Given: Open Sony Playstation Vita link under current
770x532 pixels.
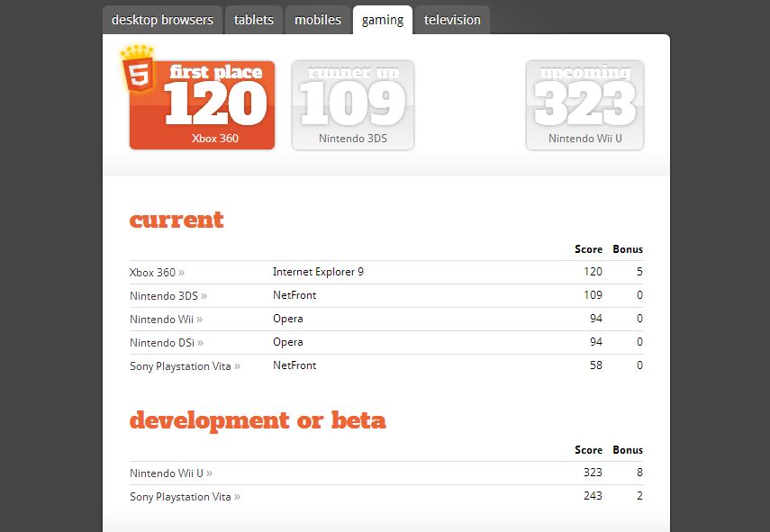Looking at the screenshot, I should (185, 366).
